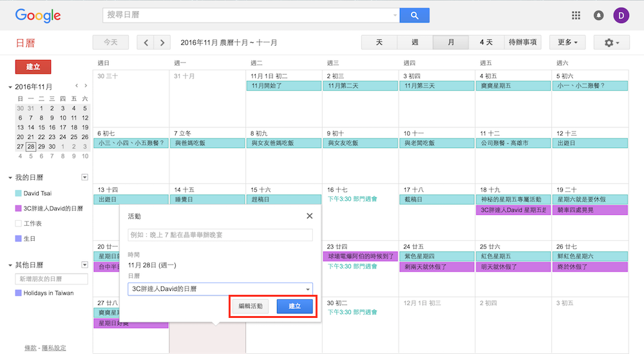Switch to the 週 view tab
The height and width of the screenshot is (354, 644).
(415, 42)
